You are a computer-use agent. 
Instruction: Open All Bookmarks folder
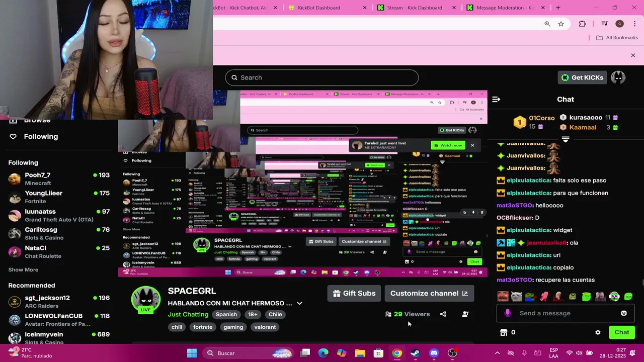click(x=617, y=38)
